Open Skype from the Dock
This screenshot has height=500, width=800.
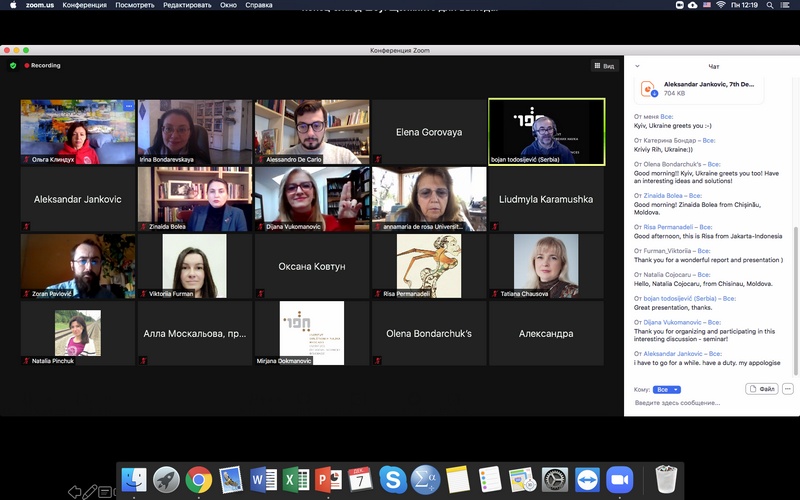click(393, 480)
